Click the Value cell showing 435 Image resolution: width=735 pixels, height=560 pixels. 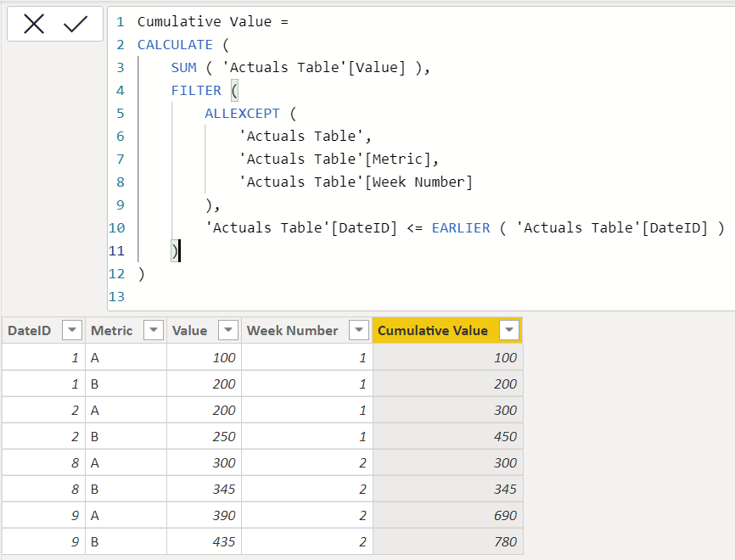pyautogui.click(x=205, y=541)
